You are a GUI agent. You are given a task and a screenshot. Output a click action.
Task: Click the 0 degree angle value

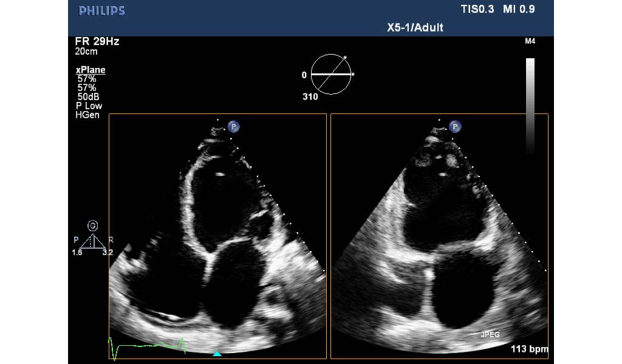point(304,75)
